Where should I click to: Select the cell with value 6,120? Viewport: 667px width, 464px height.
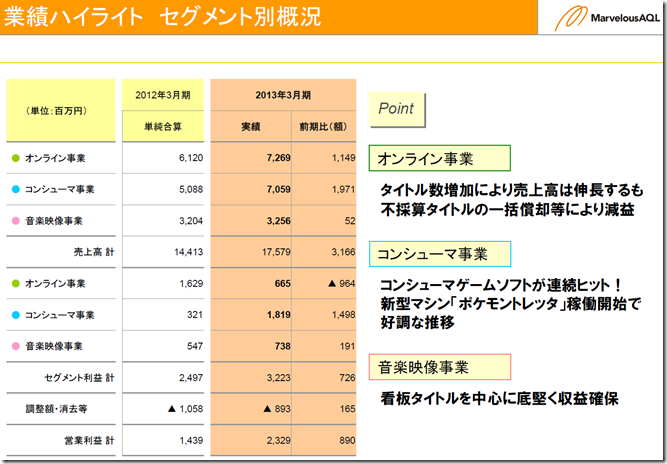click(x=191, y=158)
